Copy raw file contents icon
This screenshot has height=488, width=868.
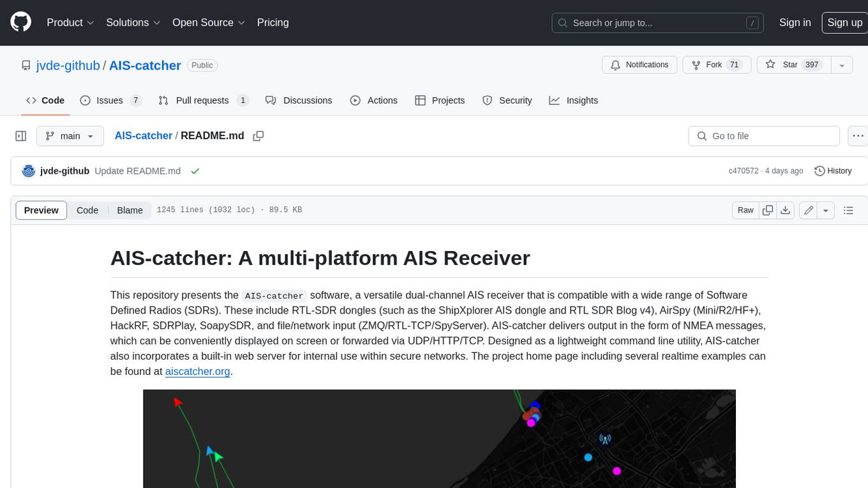coord(768,210)
